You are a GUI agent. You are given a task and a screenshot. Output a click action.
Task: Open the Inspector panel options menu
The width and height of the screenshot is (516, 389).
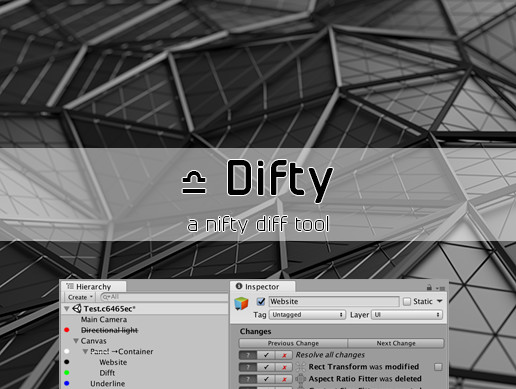(x=440, y=288)
